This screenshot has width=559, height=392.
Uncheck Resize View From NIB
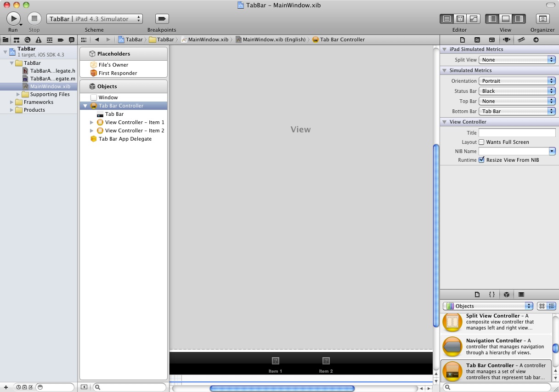[481, 160]
